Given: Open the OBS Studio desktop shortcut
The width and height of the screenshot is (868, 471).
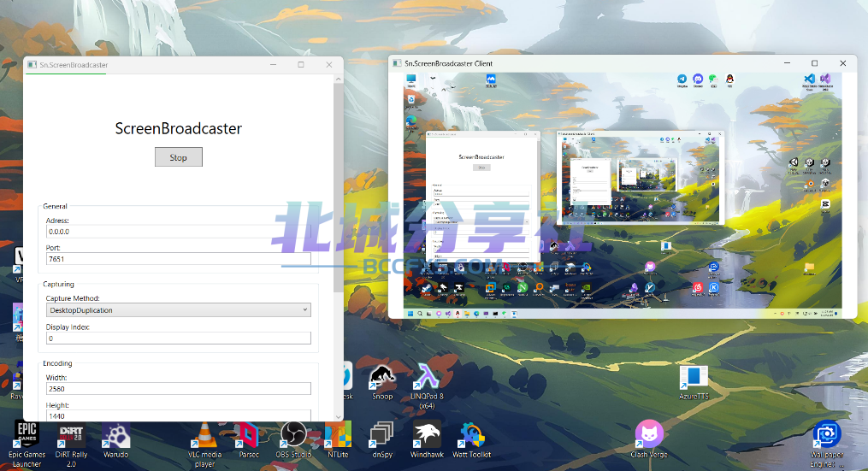Looking at the screenshot, I should (x=293, y=440).
